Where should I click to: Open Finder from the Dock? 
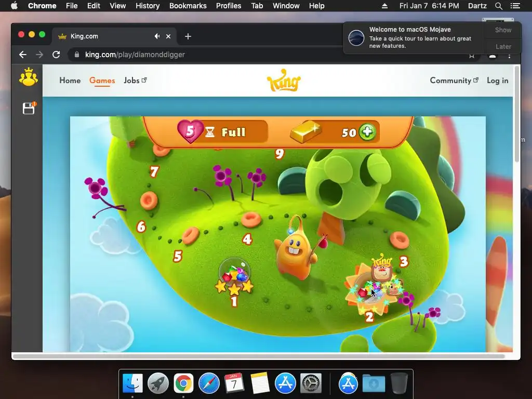pos(132,383)
